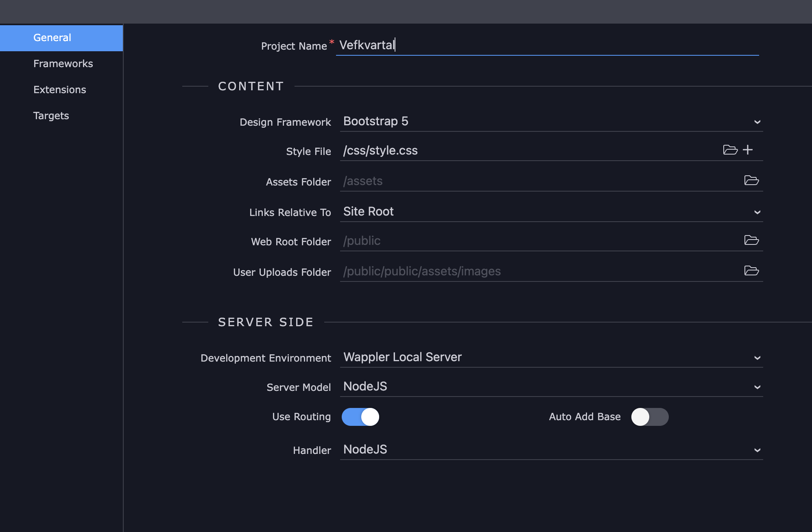This screenshot has width=812, height=532.
Task: Browse for the Style File
Action: [x=730, y=150]
